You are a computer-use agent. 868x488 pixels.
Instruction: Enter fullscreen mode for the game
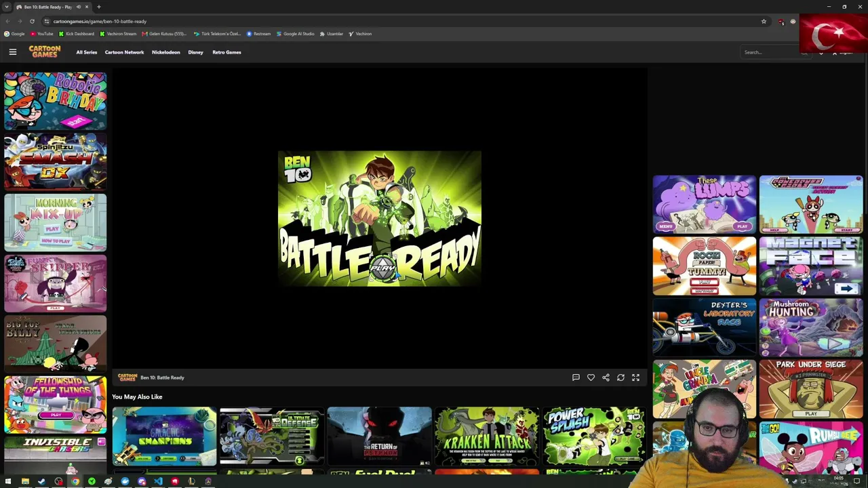pyautogui.click(x=635, y=378)
